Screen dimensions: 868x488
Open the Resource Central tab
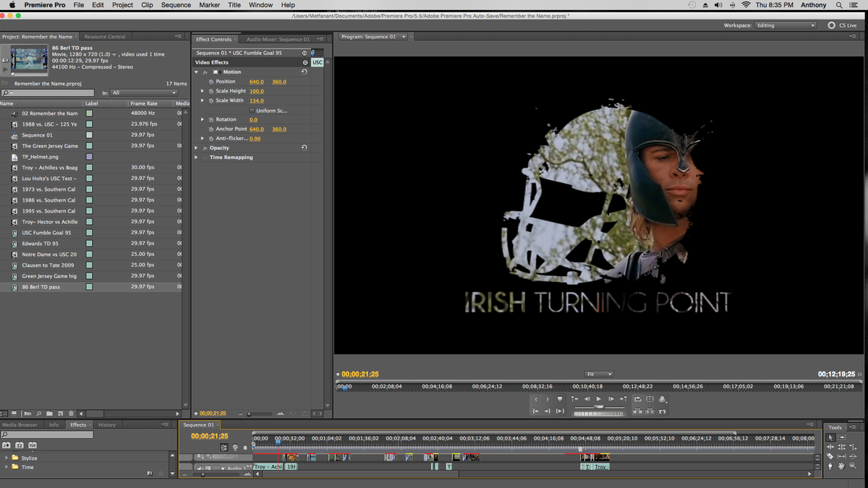click(105, 36)
